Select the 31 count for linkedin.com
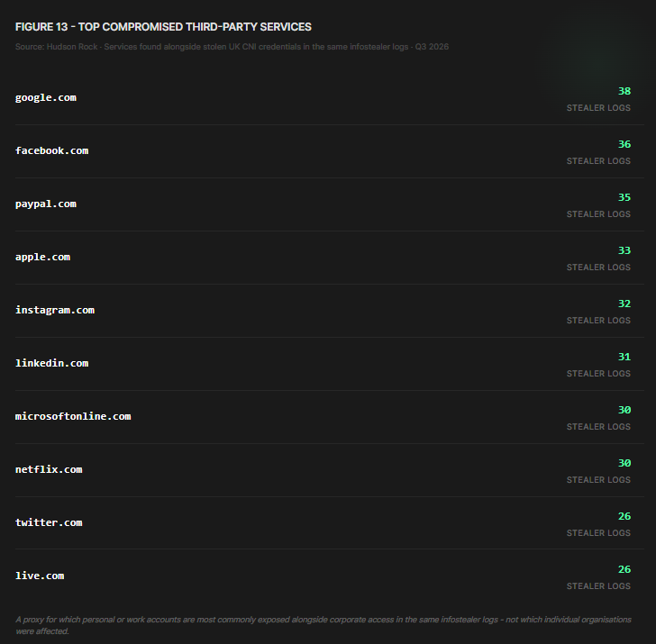Screen dimensions: 656x644 click(624, 357)
